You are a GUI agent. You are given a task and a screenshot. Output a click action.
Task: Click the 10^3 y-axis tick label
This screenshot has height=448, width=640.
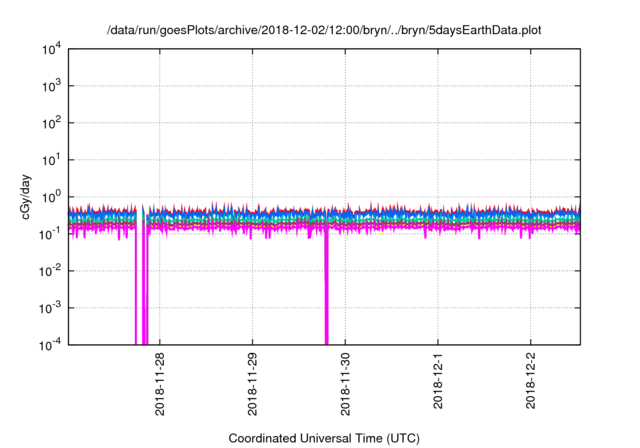pyautogui.click(x=51, y=86)
